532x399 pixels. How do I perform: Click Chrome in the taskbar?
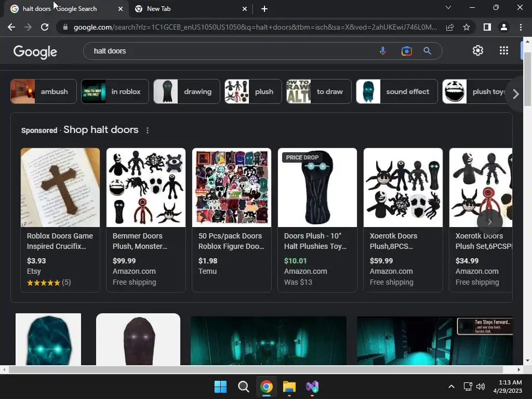coord(267,387)
